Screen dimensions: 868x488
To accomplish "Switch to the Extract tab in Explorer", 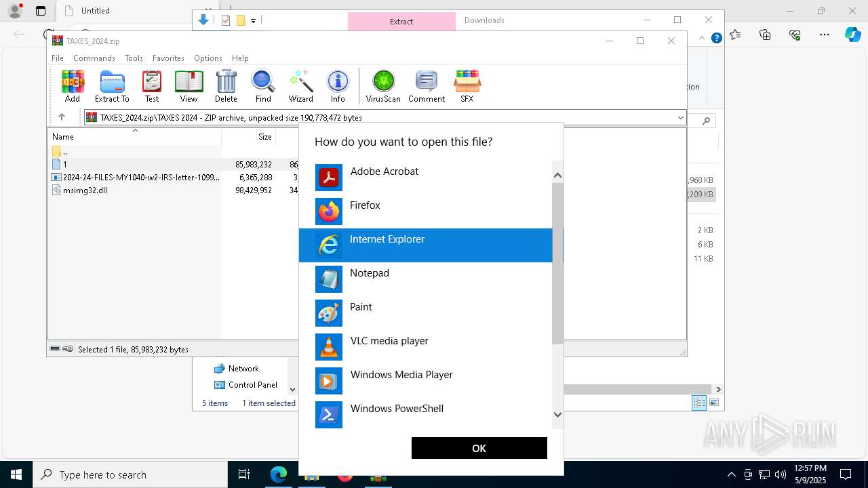I will (401, 21).
